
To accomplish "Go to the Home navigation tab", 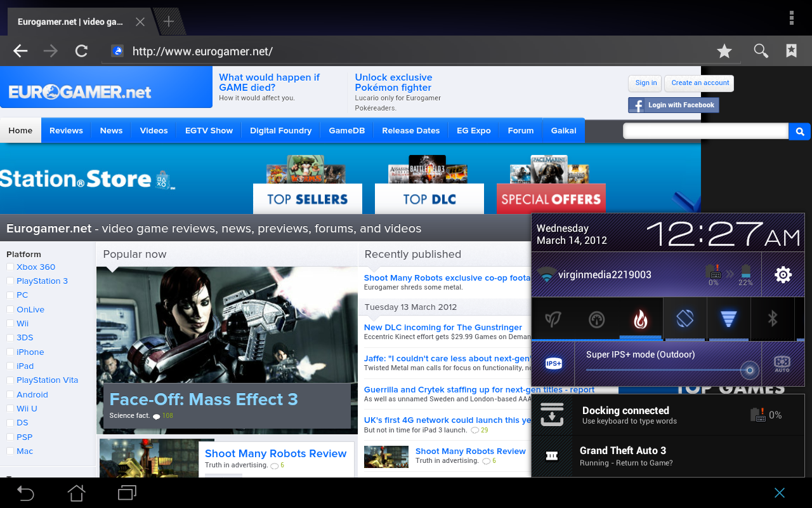I will pyautogui.click(x=20, y=131).
